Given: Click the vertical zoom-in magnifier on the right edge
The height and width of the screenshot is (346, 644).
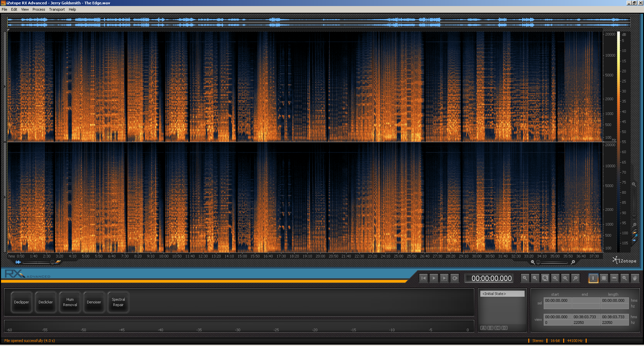Looking at the screenshot, I should tap(634, 185).
